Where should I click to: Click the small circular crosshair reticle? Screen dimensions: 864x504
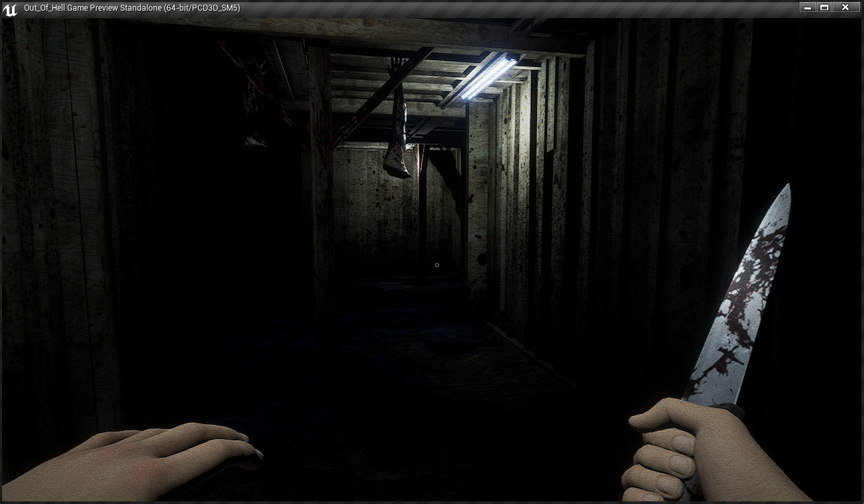pos(437,265)
